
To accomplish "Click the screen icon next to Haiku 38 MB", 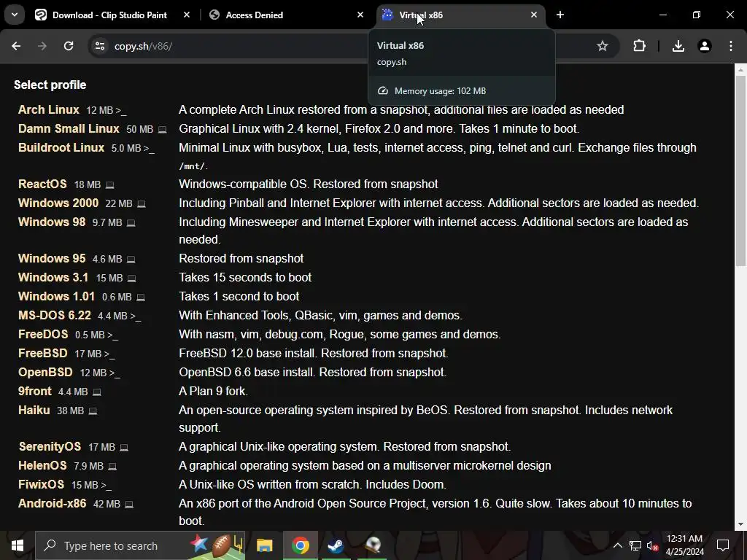I will 93,411.
